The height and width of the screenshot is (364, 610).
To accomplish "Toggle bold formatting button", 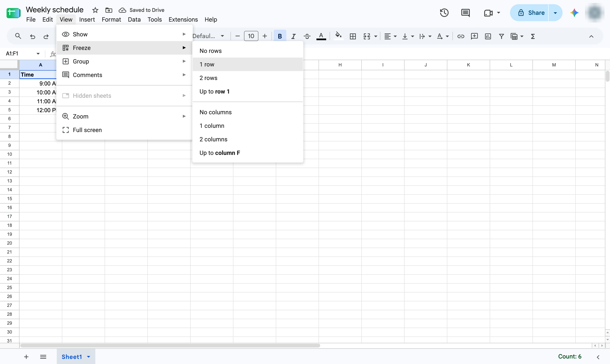I will pyautogui.click(x=280, y=36).
